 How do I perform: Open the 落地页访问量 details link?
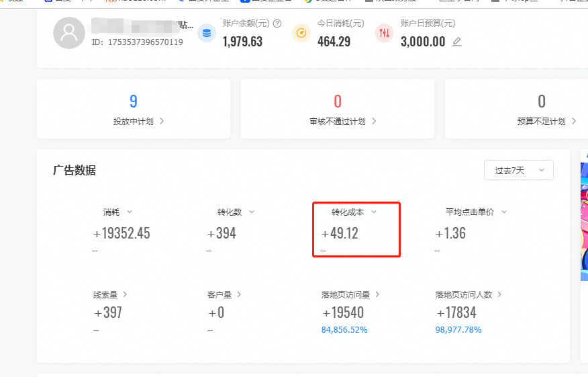[350, 294]
